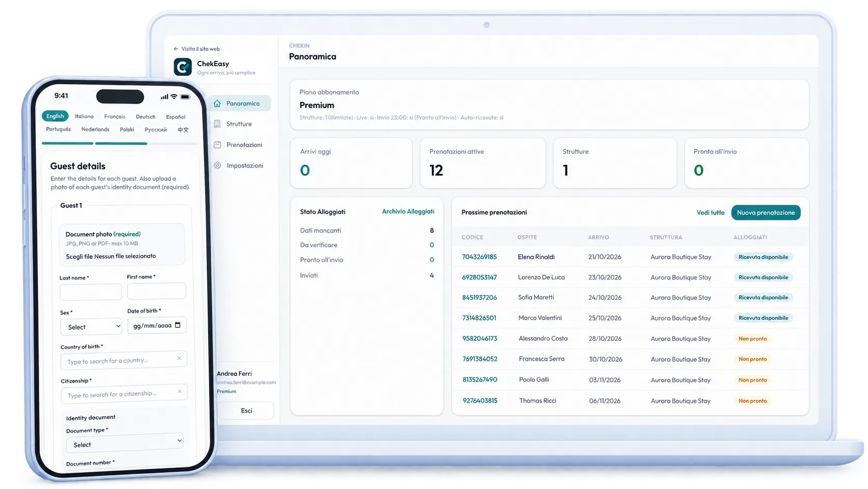This screenshot has width=868, height=489.
Task: Open Panoramica in the sidebar menu
Action: click(x=239, y=103)
